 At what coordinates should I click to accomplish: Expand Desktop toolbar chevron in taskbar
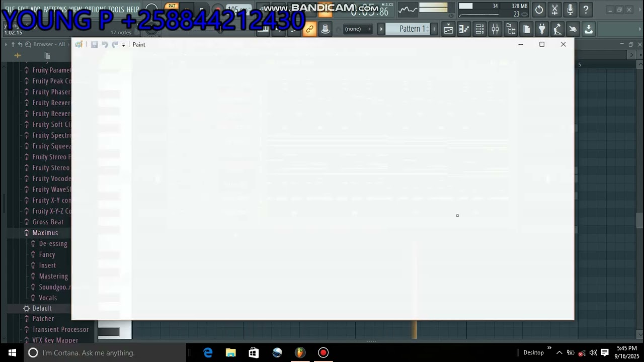click(x=549, y=348)
